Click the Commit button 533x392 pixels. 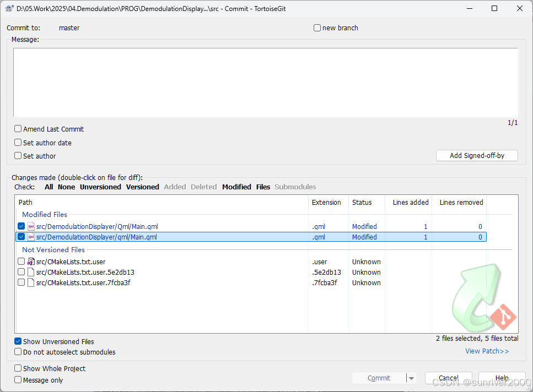[379, 378]
